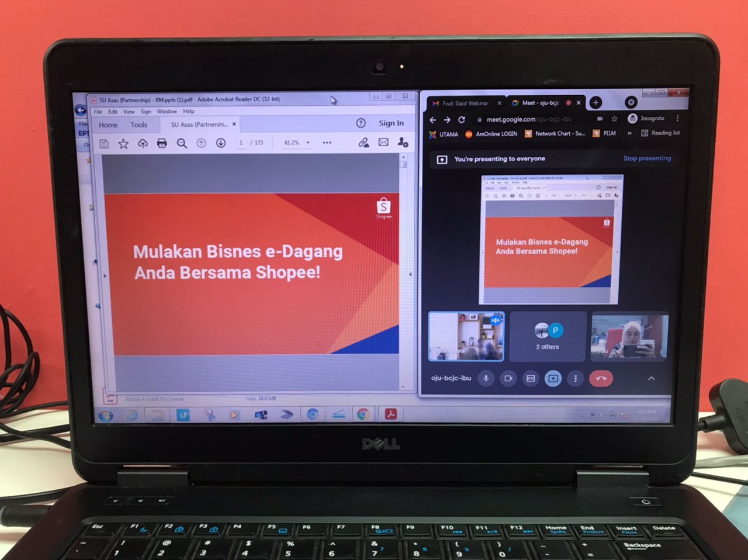Image resolution: width=748 pixels, height=560 pixels.
Task: Bookmark this page with the star icon
Action: (614, 119)
